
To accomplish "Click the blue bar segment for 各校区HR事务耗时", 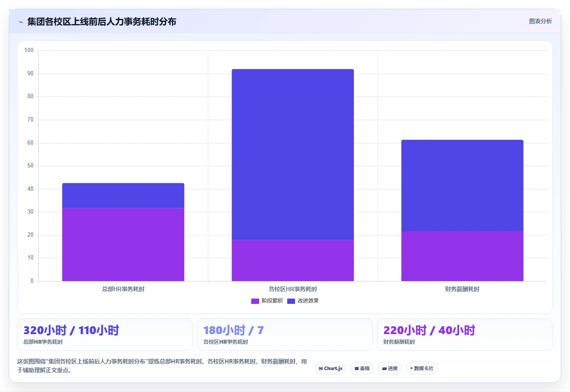I will 292,154.
